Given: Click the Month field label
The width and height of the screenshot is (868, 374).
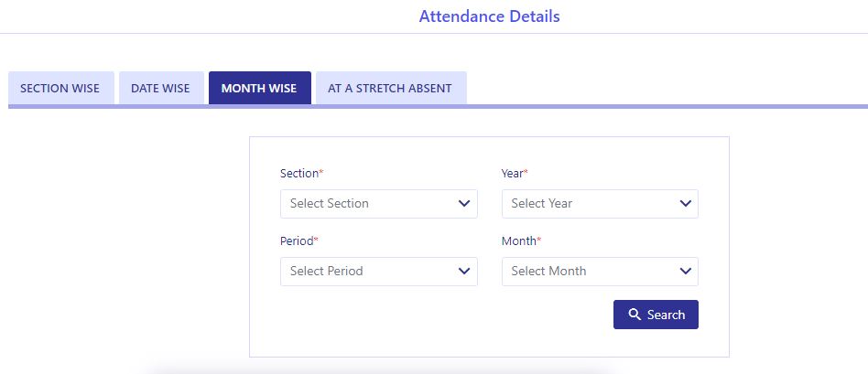Looking at the screenshot, I should pyautogui.click(x=519, y=240).
